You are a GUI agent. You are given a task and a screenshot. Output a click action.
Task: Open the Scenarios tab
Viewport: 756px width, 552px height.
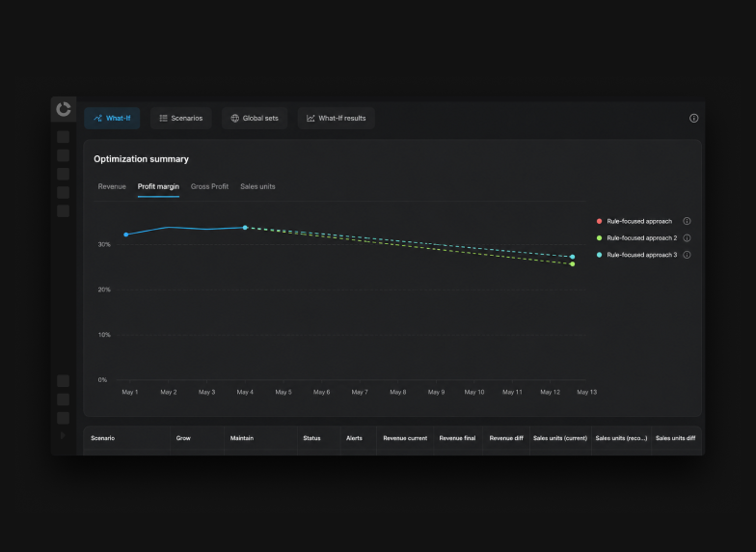[181, 118]
